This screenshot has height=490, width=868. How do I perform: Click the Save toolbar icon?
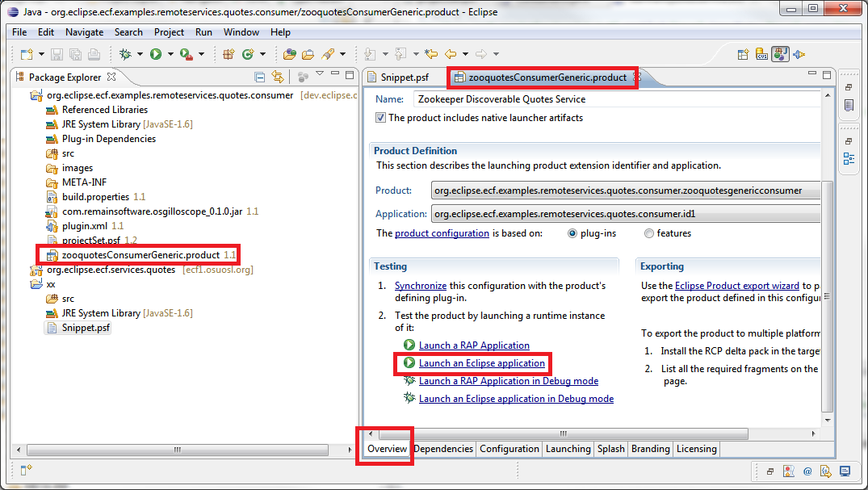coord(57,54)
